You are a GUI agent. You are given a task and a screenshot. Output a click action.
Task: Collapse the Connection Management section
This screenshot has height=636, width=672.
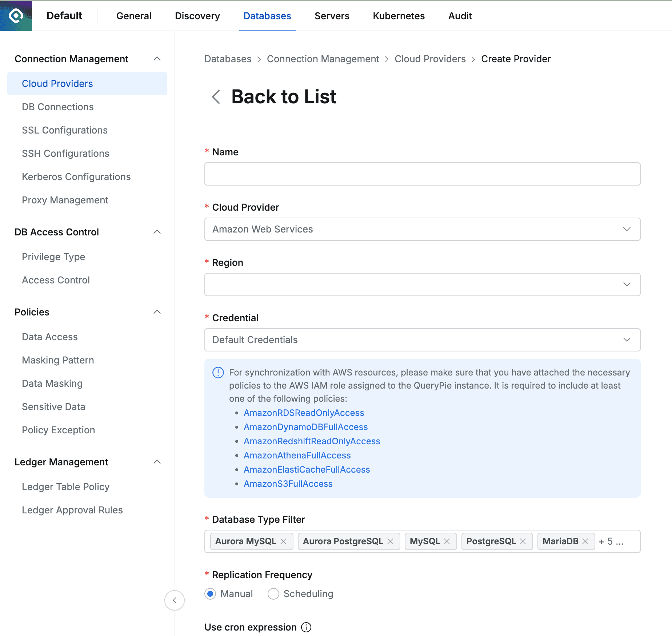[157, 59]
